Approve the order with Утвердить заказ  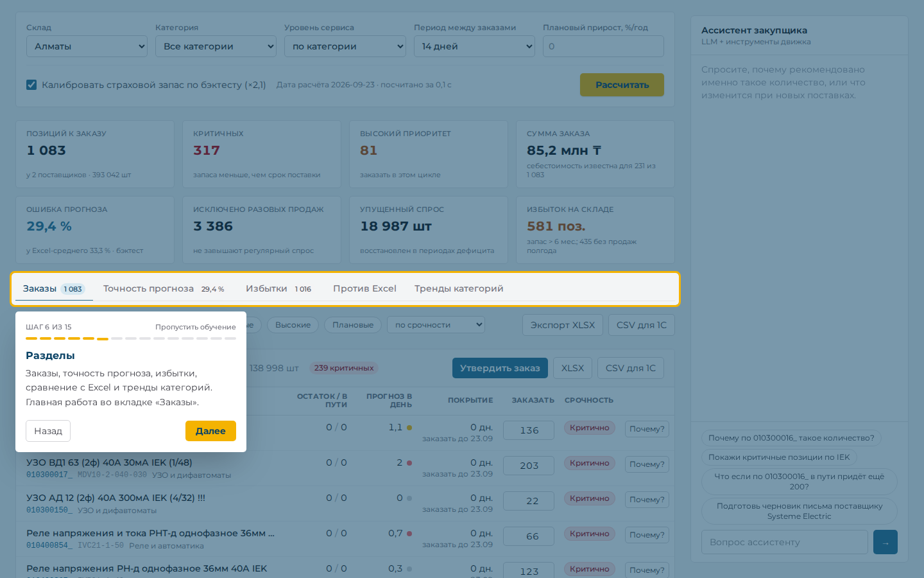[x=500, y=368]
